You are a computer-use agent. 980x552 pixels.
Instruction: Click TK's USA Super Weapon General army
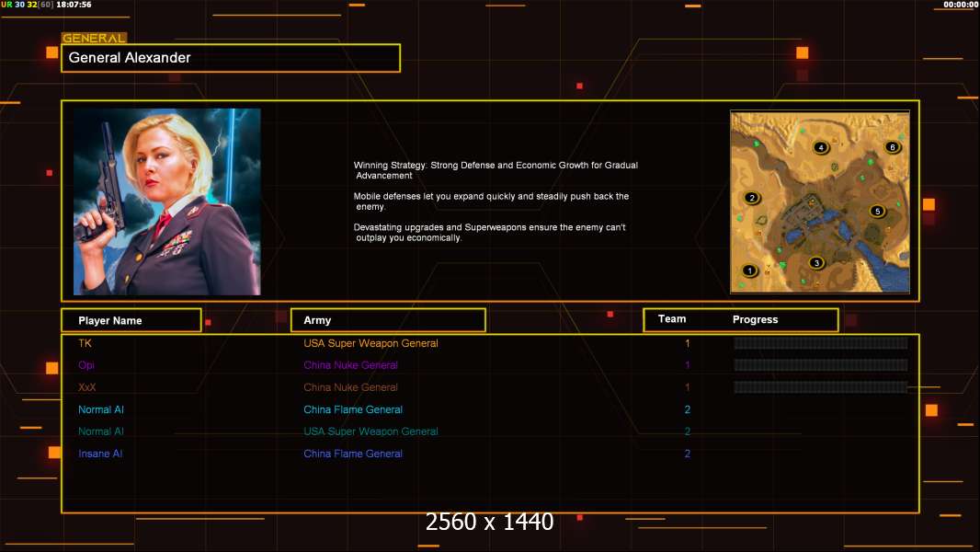tap(370, 343)
